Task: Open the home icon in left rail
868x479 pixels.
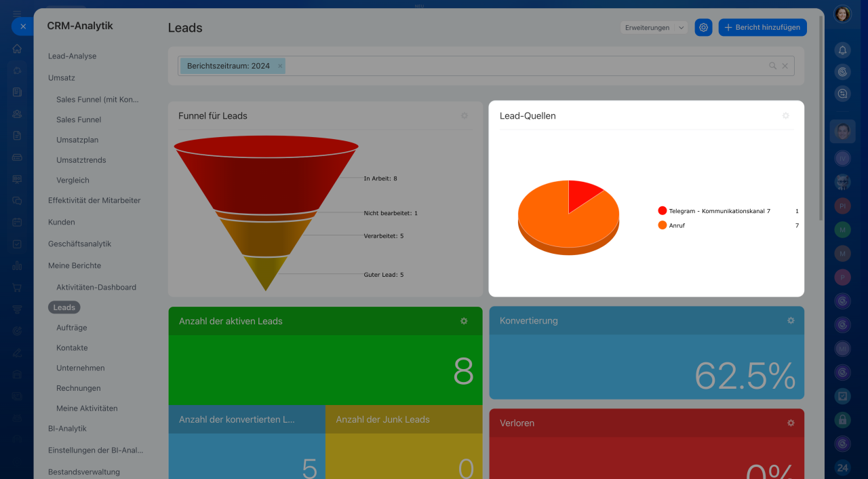Action: click(x=17, y=49)
